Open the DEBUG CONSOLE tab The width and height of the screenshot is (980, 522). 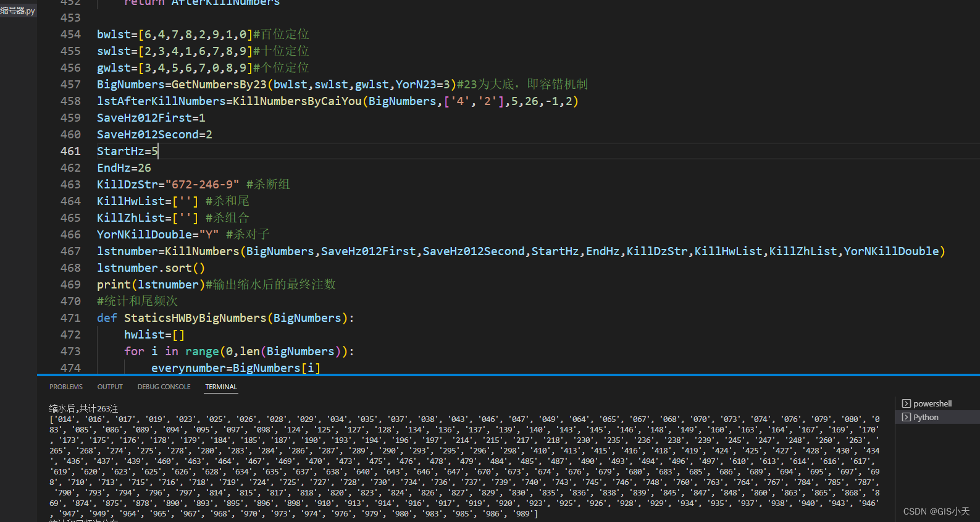(x=164, y=387)
